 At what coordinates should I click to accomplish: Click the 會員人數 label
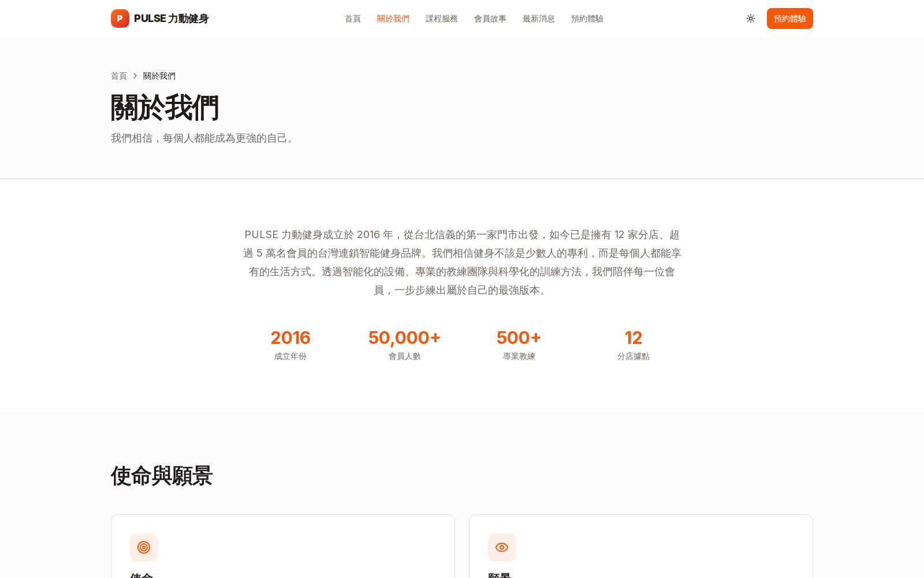click(x=405, y=356)
